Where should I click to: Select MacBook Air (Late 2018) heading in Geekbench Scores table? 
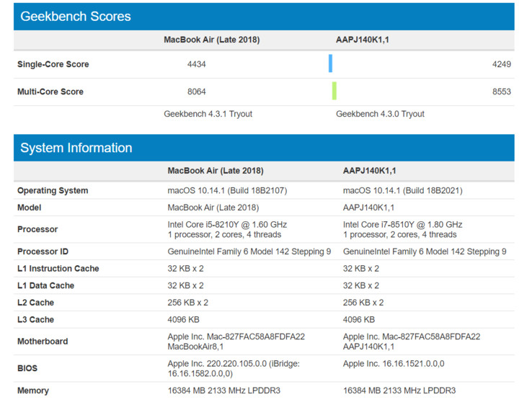pos(212,40)
